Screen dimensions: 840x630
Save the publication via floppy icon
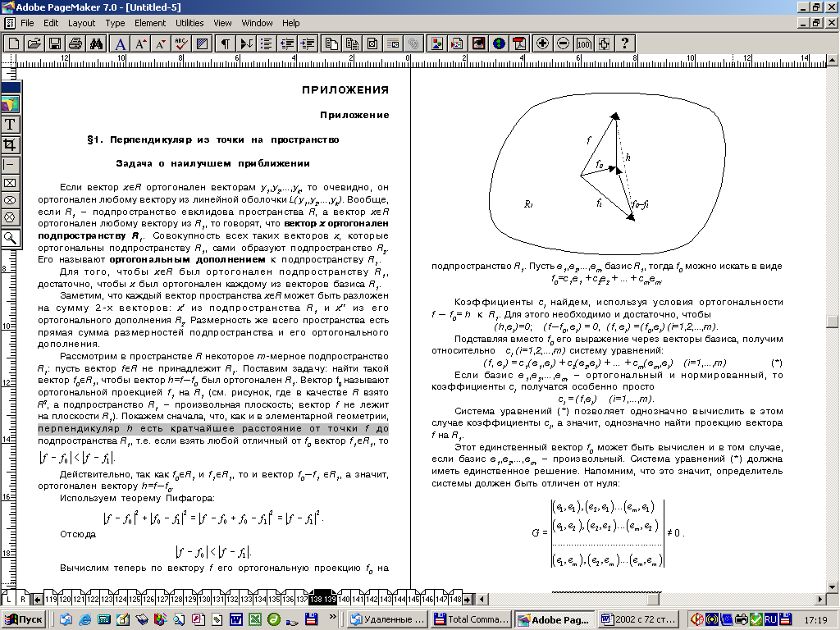point(55,43)
